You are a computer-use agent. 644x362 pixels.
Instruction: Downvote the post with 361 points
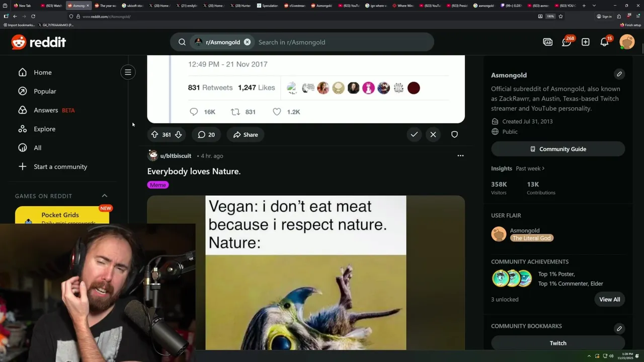click(178, 135)
